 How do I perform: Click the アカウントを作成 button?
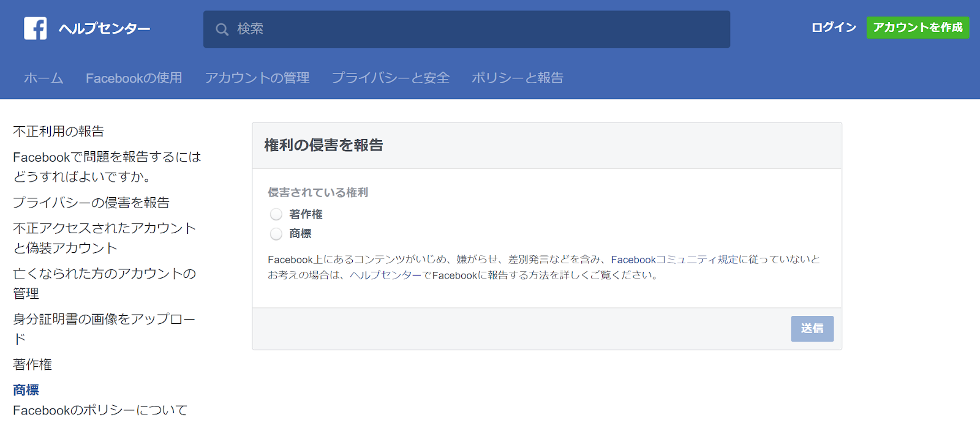pyautogui.click(x=918, y=28)
